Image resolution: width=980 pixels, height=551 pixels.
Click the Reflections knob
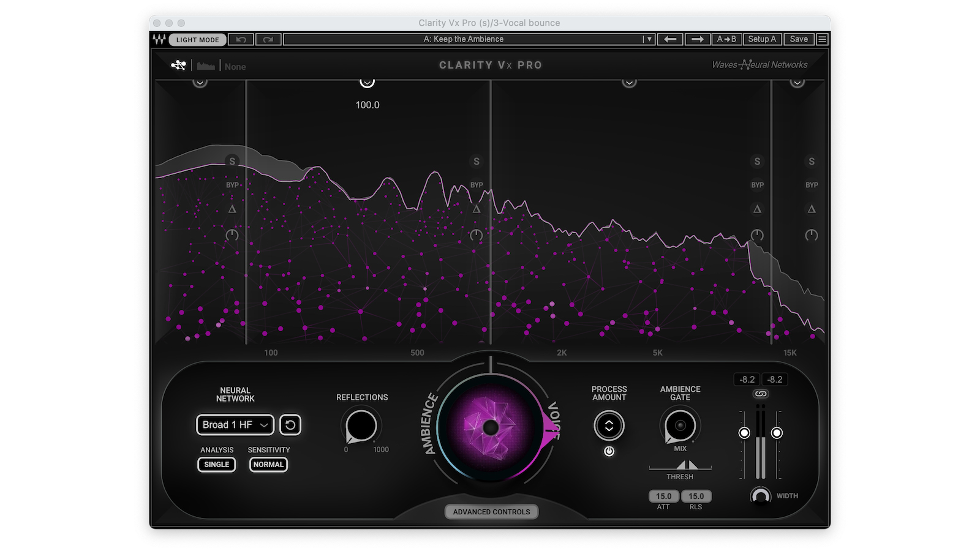pos(361,425)
